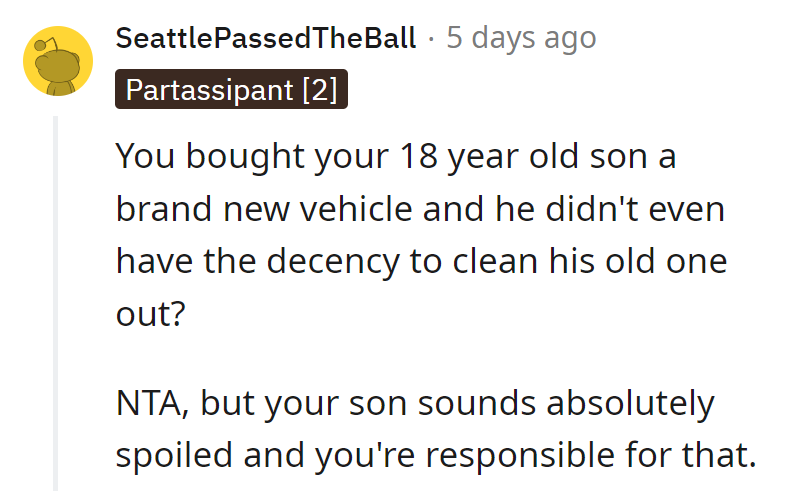Click the word "Seattle" in the username
The height and width of the screenshot is (491, 786).
163,39
